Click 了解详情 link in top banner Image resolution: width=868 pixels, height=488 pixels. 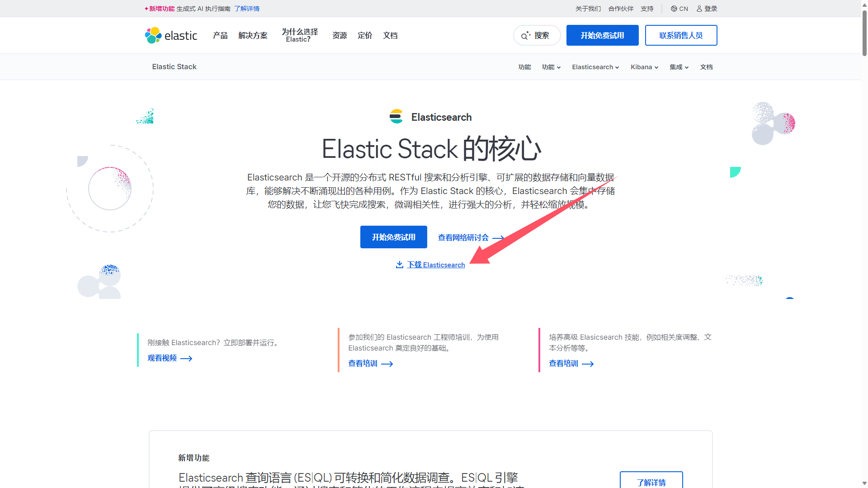pos(247,9)
